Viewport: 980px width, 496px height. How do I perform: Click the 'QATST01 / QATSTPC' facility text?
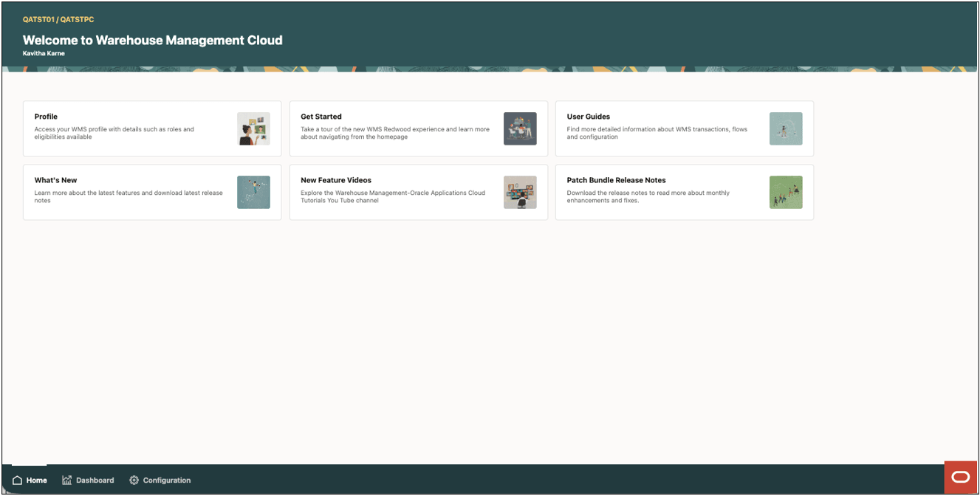58,19
